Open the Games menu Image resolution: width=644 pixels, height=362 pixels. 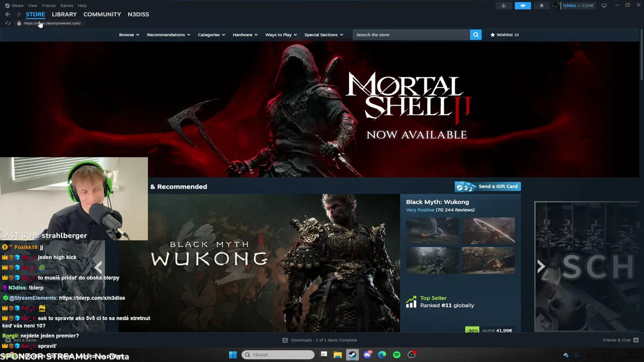67,6
